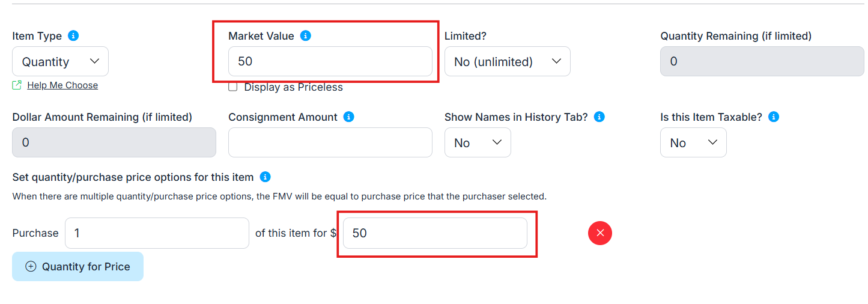Click the Purchase quantity input field
Image resolution: width=868 pixels, height=304 pixels.
click(x=157, y=233)
